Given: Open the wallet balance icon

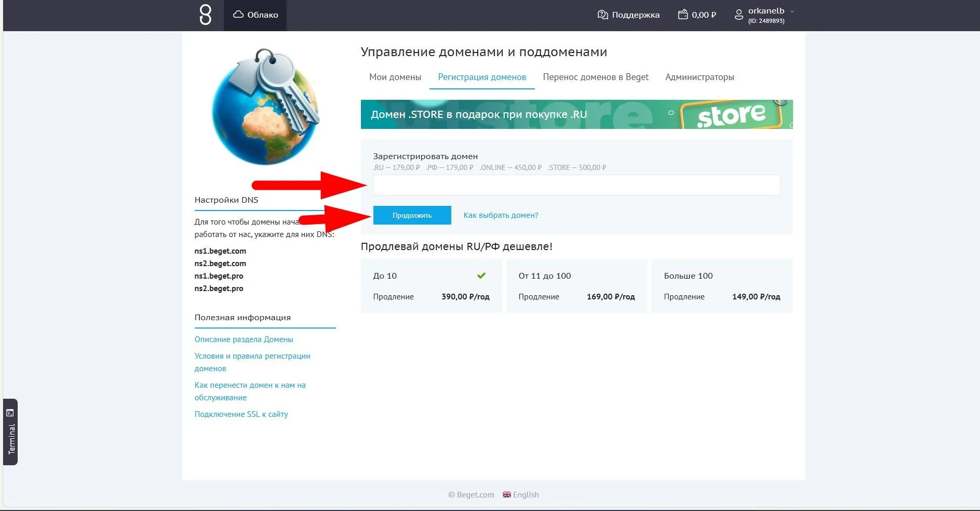Looking at the screenshot, I should [682, 15].
